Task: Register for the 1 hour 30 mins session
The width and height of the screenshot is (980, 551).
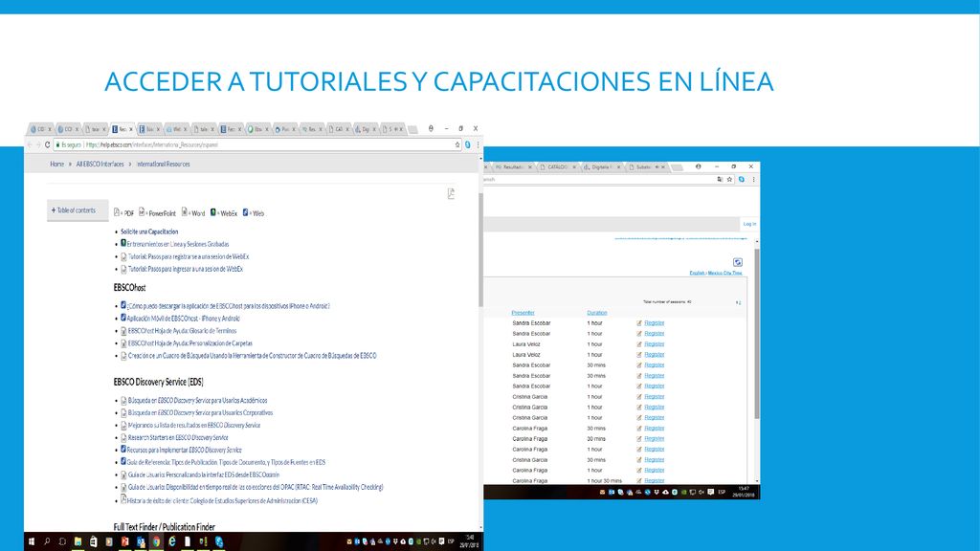Action: (655, 480)
